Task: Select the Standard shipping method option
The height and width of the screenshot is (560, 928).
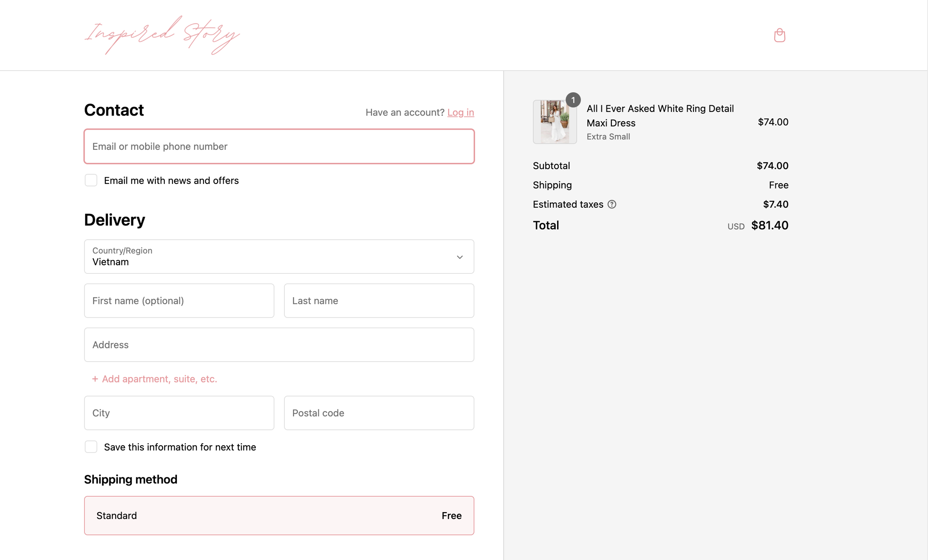Action: 279,515
